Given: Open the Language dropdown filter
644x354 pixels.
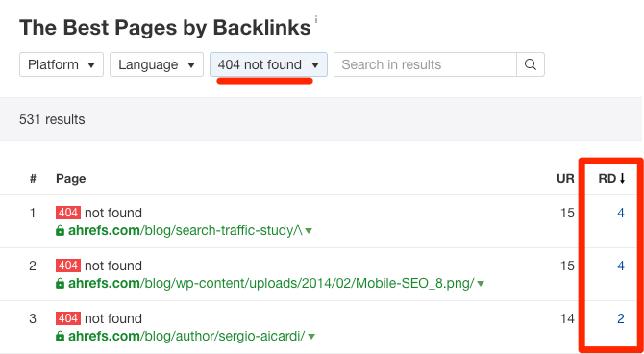Looking at the screenshot, I should pos(157,64).
